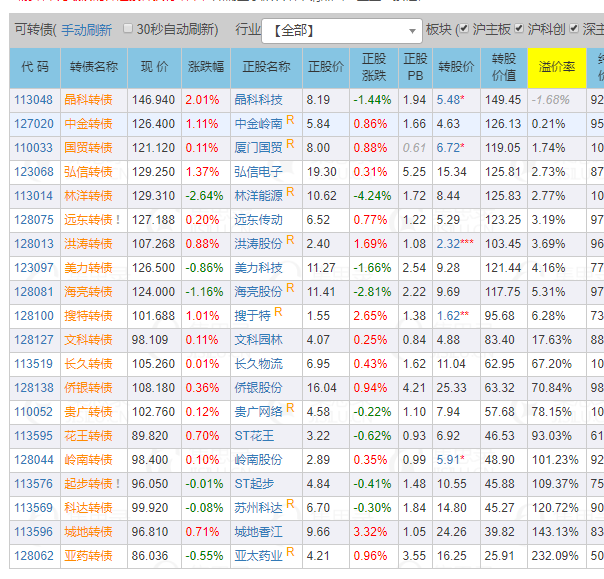Viewport: 604px width, 579px height.
Task: Open the 行业 【全部】 dropdown
Action: click(x=342, y=31)
